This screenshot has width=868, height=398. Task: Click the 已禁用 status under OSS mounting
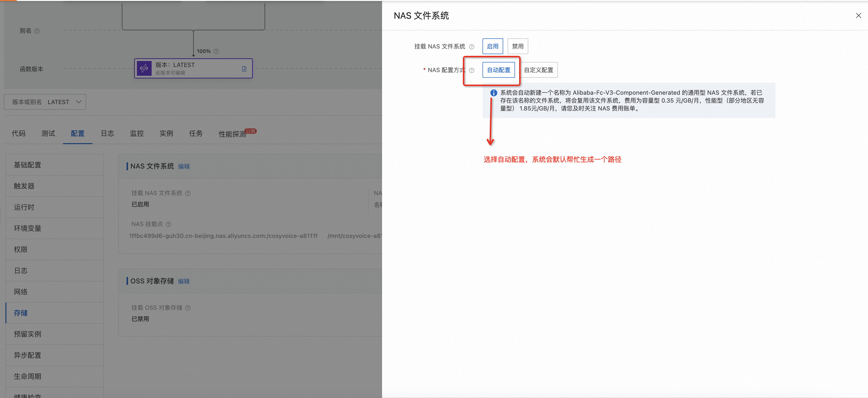click(140, 319)
